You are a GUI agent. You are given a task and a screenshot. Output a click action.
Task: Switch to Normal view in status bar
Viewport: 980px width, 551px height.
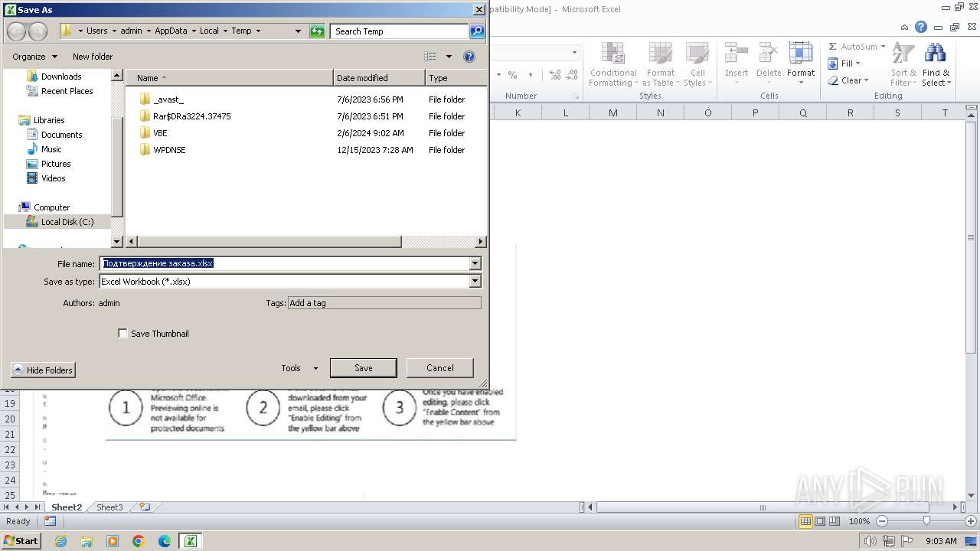[x=805, y=521]
